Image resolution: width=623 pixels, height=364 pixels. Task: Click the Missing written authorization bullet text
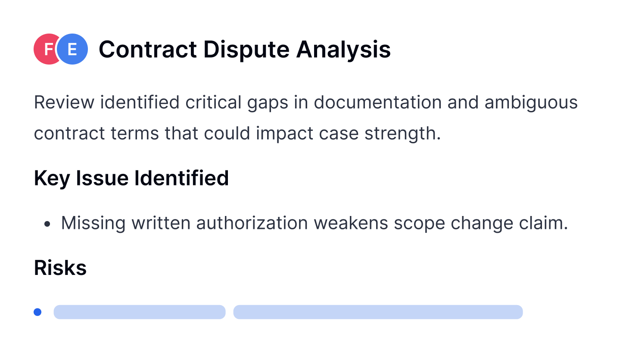coord(314,223)
